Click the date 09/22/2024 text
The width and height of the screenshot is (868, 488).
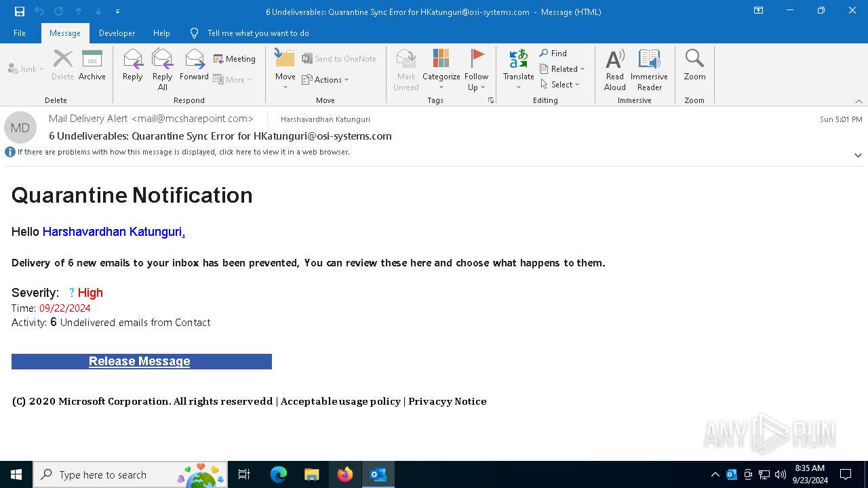pos(65,308)
